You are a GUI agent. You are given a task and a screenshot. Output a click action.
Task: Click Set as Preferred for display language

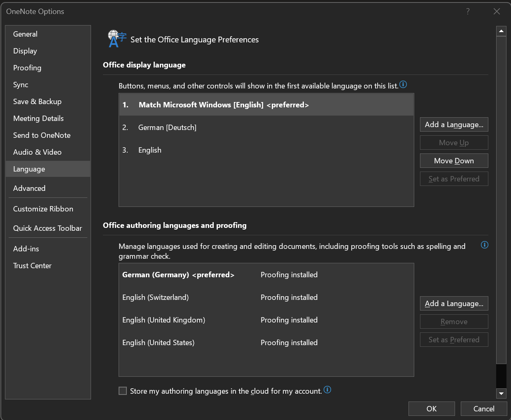[x=454, y=179]
